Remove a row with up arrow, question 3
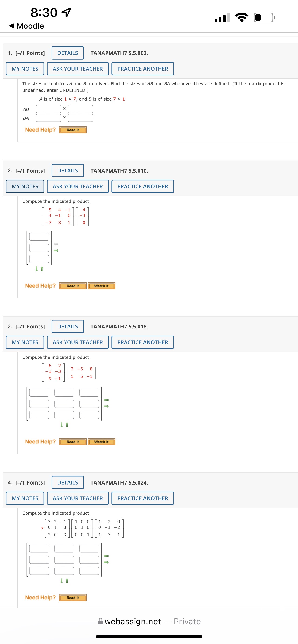 point(67,425)
